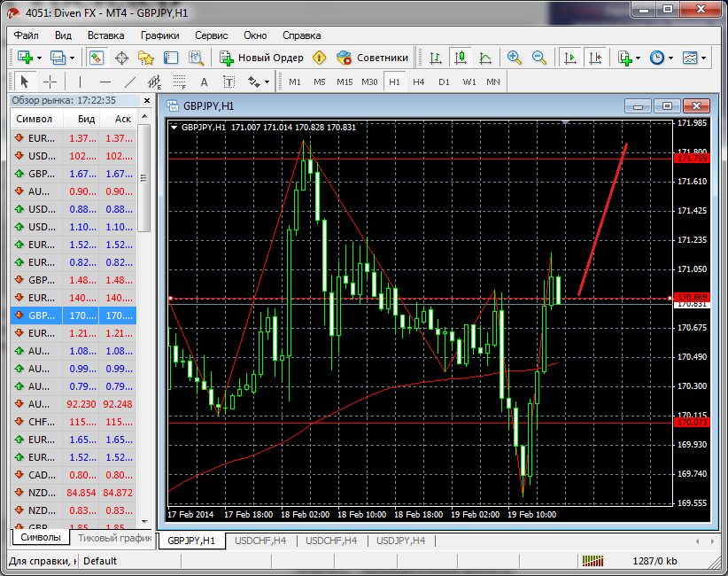Switch chart to candlesticks icon
The width and height of the screenshot is (728, 576).
[x=461, y=58]
